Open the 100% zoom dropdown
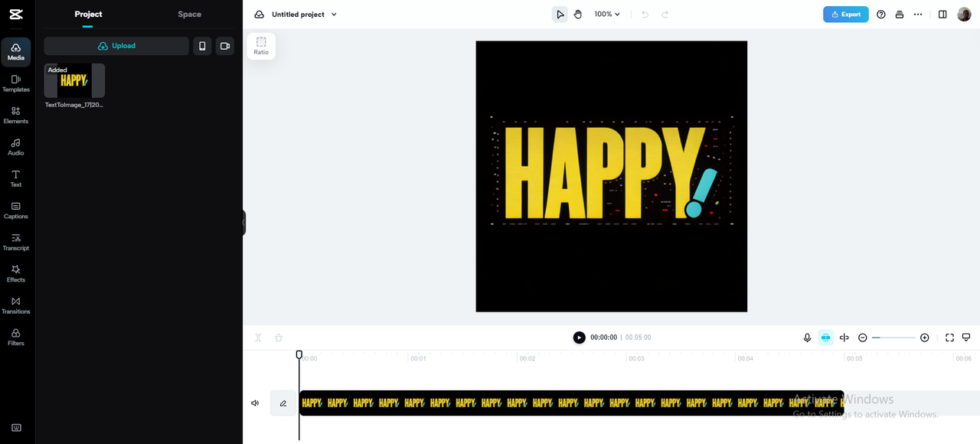The image size is (980, 444). [x=608, y=15]
